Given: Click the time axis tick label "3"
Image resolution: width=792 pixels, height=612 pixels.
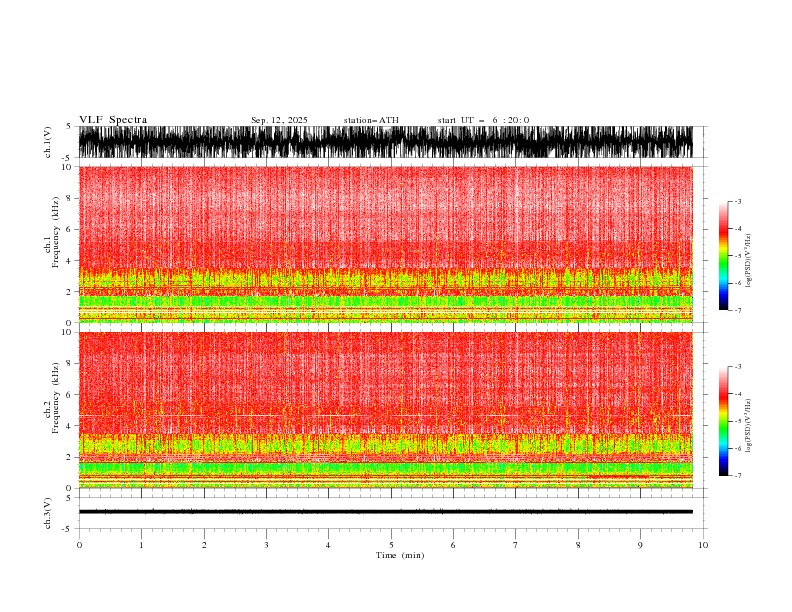Looking at the screenshot, I should point(266,545).
